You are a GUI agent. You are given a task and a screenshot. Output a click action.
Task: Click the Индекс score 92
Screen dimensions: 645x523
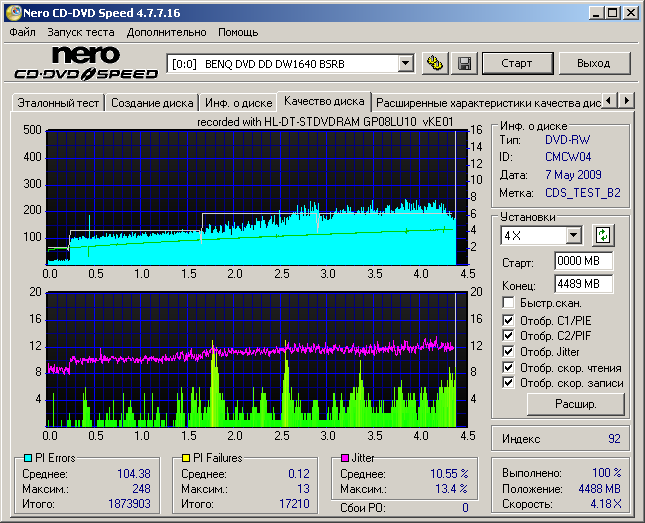click(614, 439)
